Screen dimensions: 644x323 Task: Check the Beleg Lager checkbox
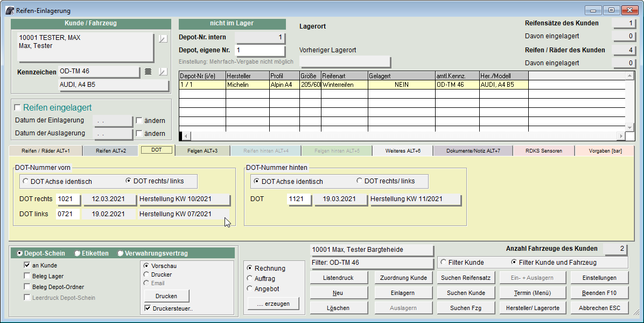click(27, 276)
